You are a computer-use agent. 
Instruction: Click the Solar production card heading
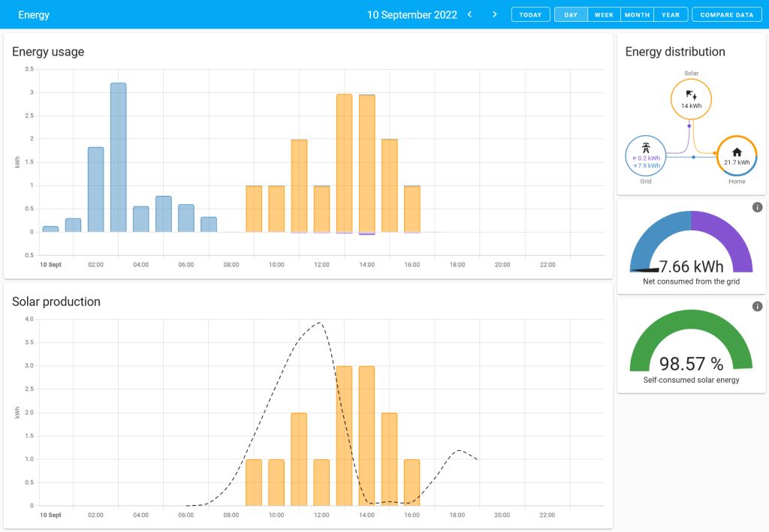[x=56, y=302]
